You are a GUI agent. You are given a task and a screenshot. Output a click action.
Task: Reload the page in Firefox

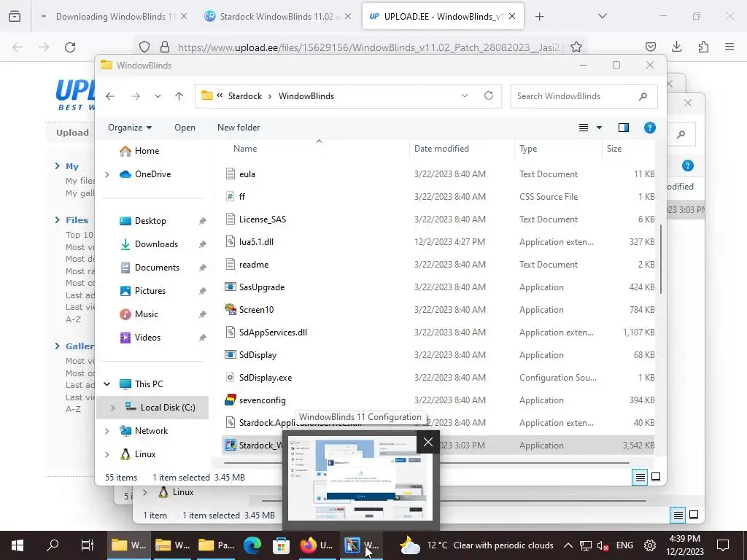[x=70, y=47]
